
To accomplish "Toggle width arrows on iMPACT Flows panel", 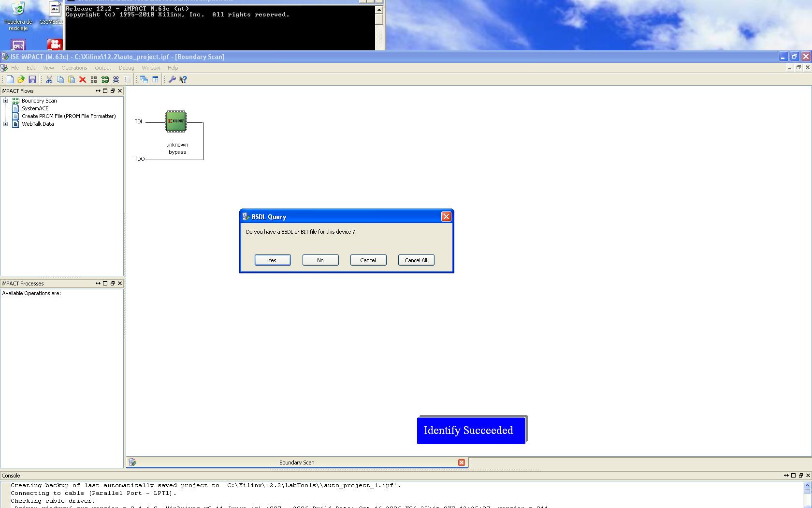I will click(98, 91).
